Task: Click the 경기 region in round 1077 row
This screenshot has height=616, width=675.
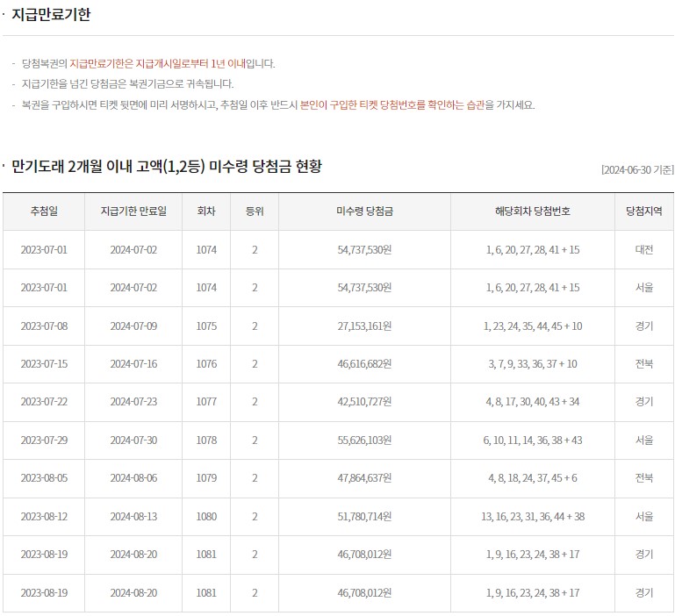Action: [x=644, y=402]
